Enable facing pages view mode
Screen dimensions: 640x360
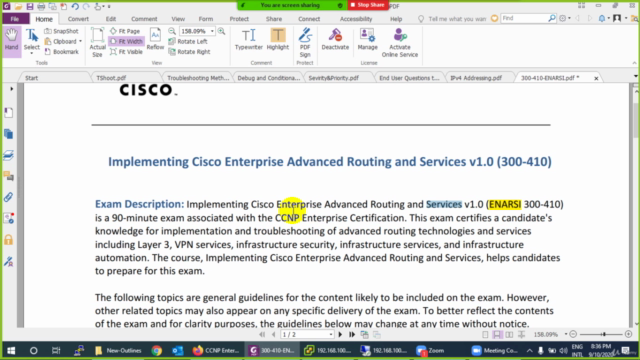(x=509, y=335)
